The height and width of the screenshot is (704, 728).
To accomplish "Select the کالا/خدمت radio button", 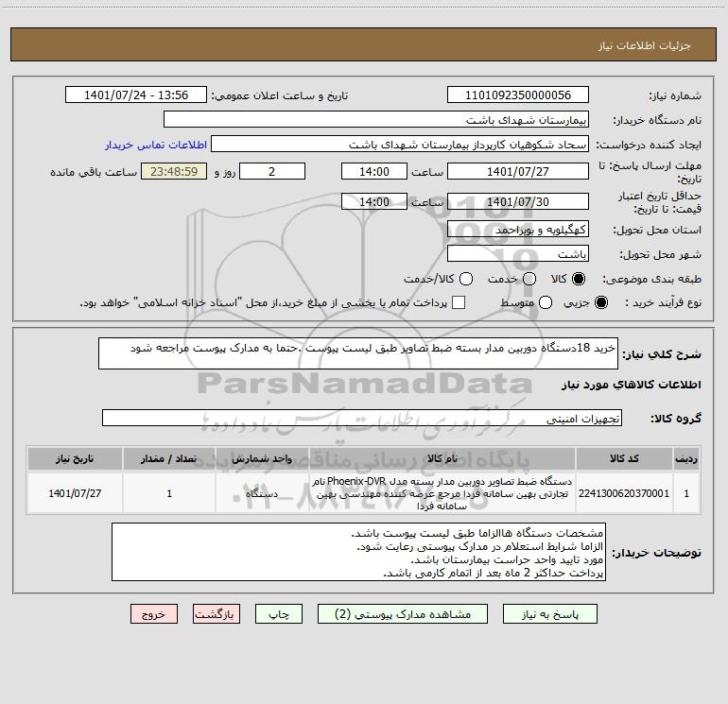I will click(466, 279).
